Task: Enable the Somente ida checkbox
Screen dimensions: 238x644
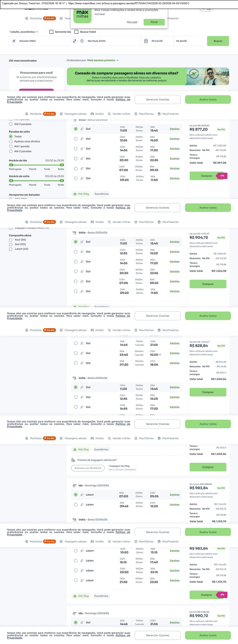Action: point(51,32)
